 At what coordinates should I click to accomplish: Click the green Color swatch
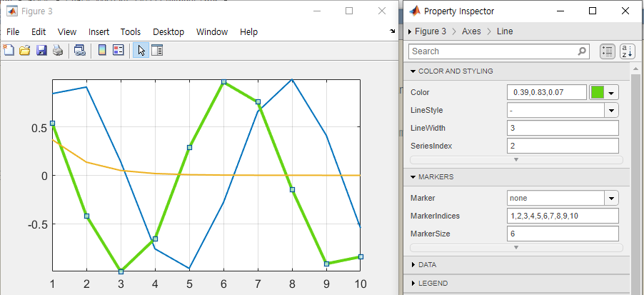pyautogui.click(x=597, y=92)
